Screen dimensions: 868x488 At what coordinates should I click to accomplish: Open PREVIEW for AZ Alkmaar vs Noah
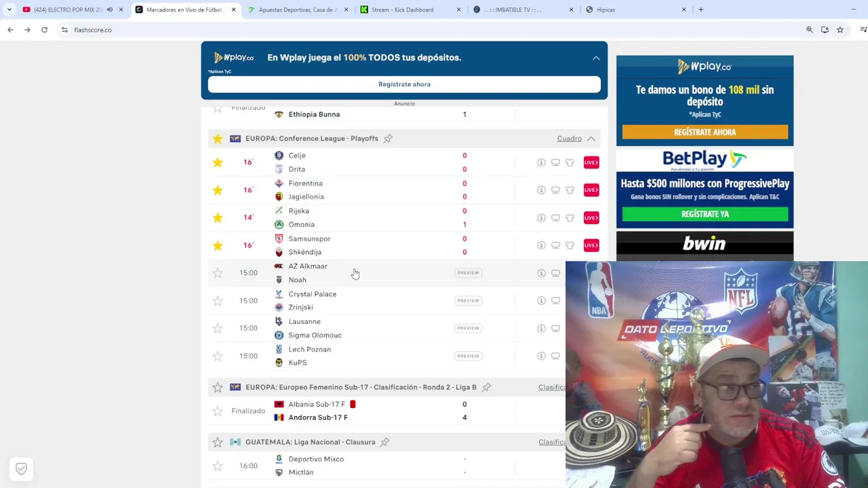468,273
